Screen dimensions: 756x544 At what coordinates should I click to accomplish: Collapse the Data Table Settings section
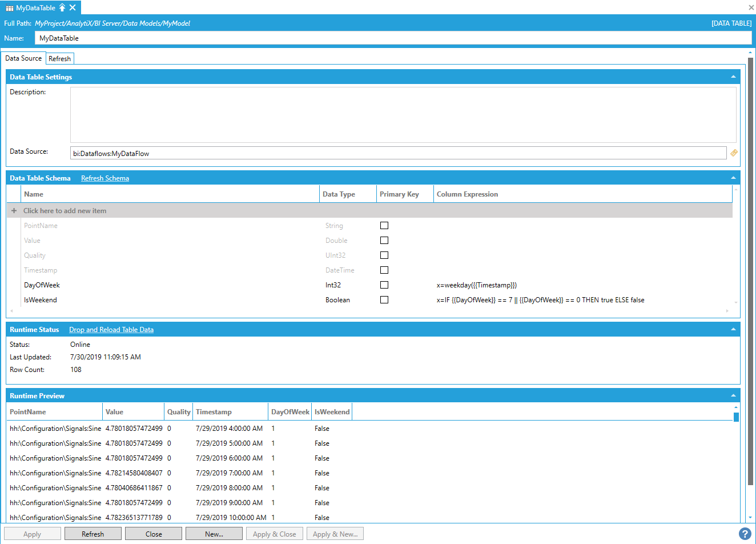pyautogui.click(x=733, y=77)
